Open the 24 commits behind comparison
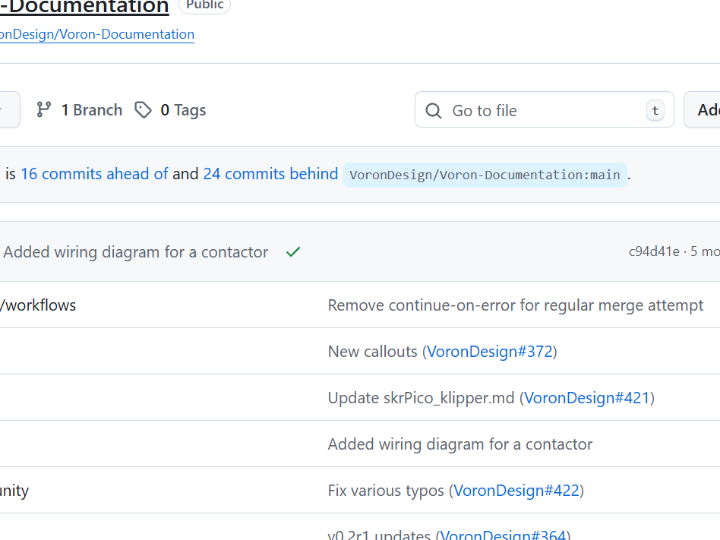The image size is (720, 540). tap(270, 174)
